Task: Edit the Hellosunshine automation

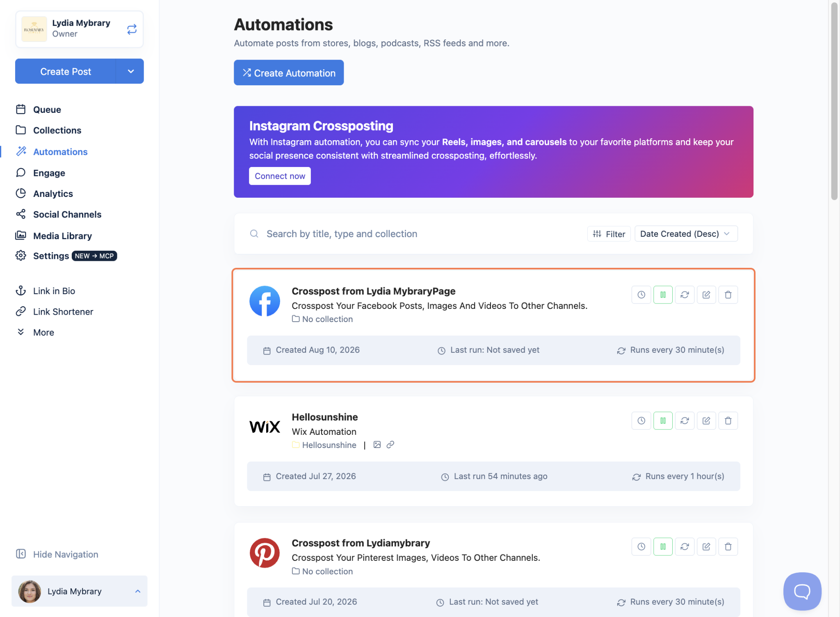Action: click(x=706, y=420)
